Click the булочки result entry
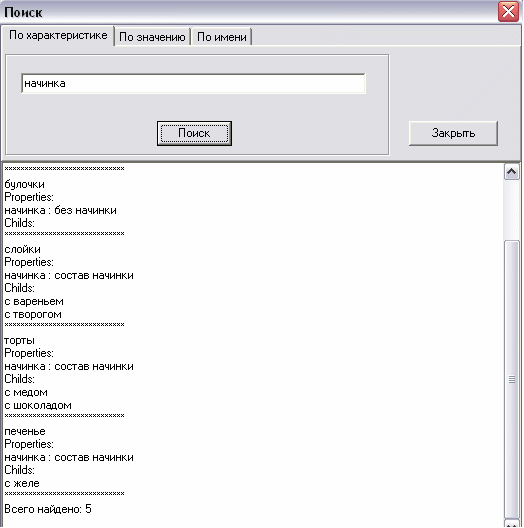 [24, 185]
